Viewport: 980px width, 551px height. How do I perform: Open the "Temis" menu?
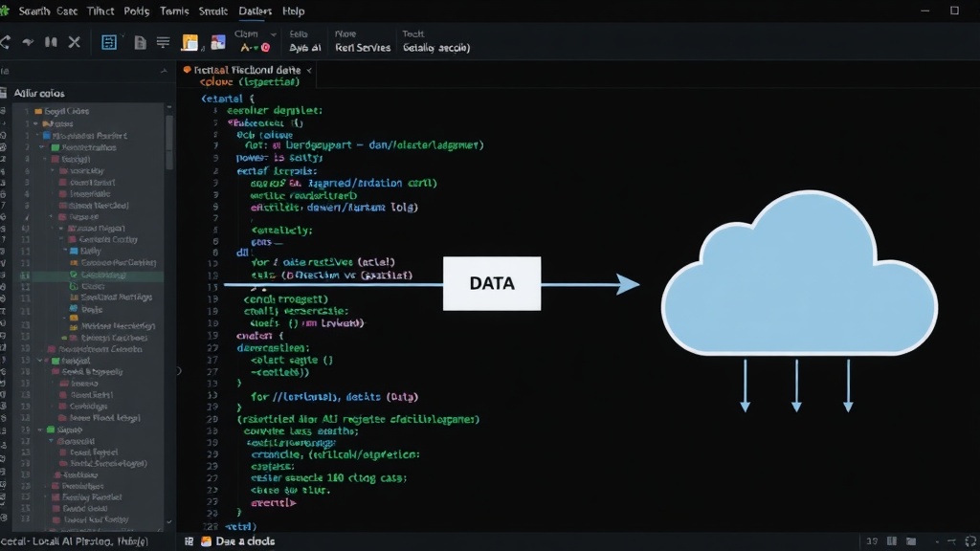(174, 11)
